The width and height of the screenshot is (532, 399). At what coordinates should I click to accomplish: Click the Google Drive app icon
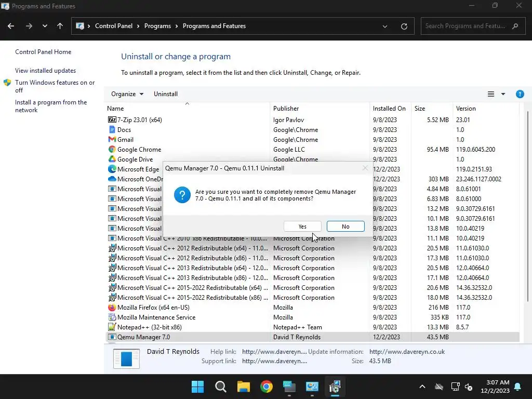(x=112, y=159)
